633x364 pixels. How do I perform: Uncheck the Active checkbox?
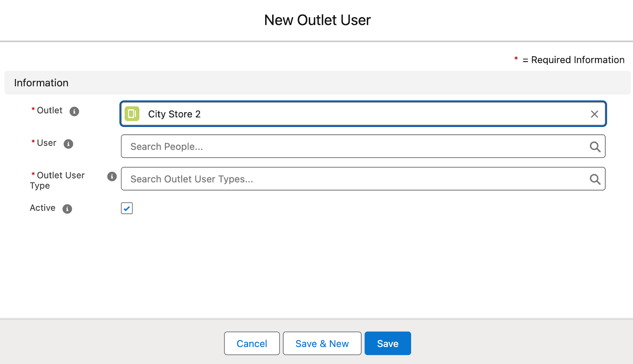click(x=126, y=208)
